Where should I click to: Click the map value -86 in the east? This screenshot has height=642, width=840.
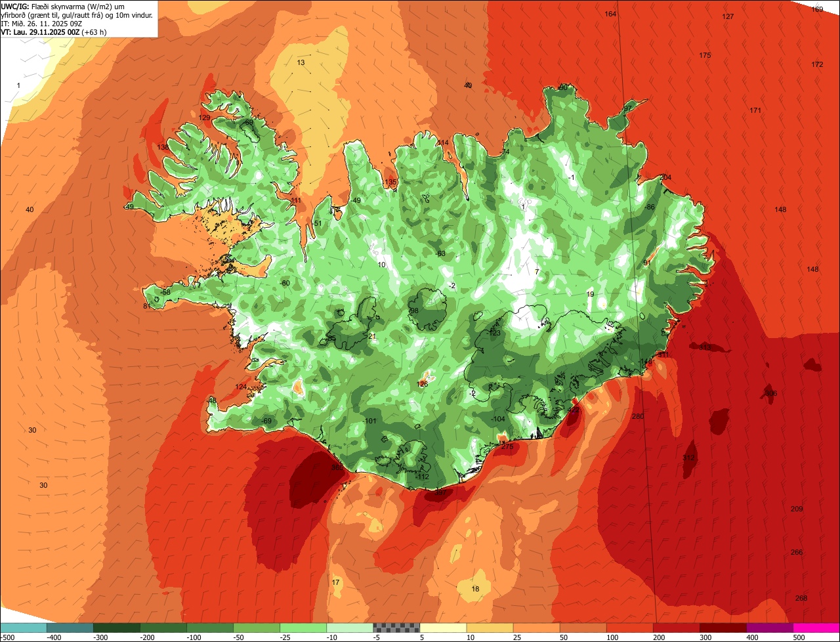click(650, 207)
